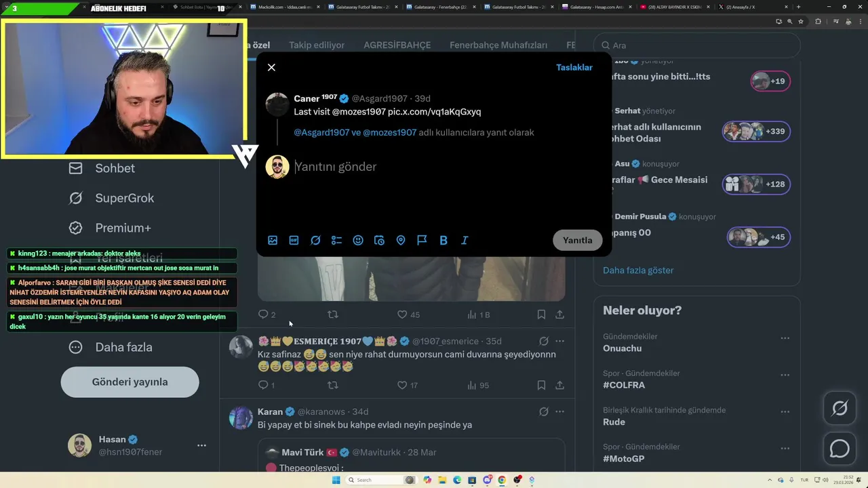Screen dimensions: 868x488
Task: Join Serhat's chat room with +339
Action: tap(756, 131)
